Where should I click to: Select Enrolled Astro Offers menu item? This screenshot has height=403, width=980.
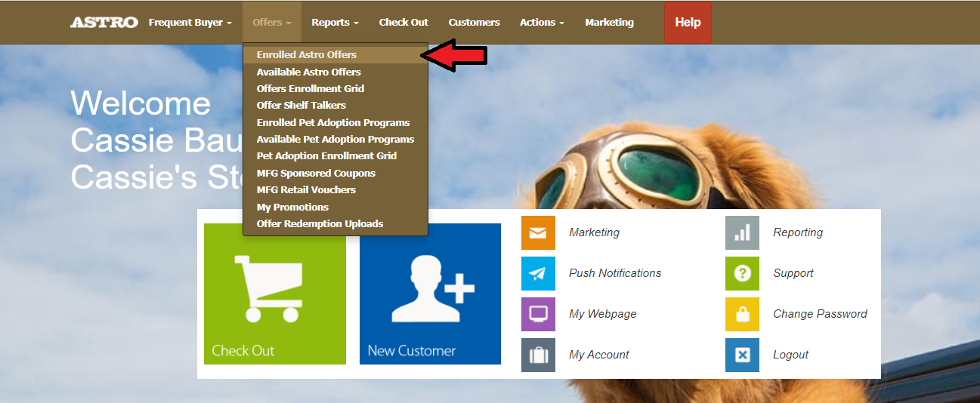tap(306, 55)
